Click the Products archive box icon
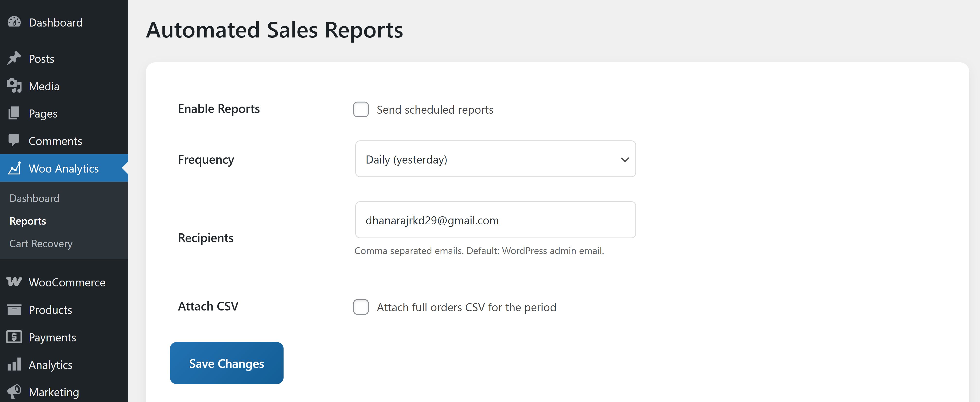The image size is (980, 402). tap(14, 310)
